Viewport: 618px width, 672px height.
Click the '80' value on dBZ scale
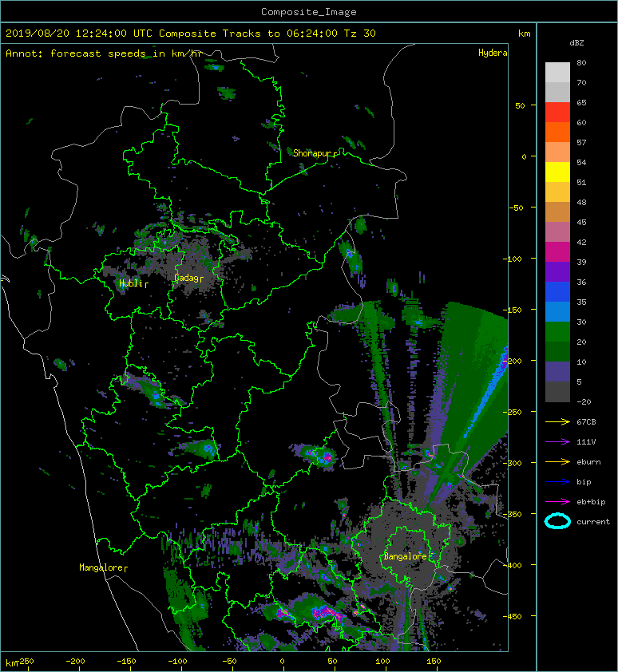click(x=581, y=62)
